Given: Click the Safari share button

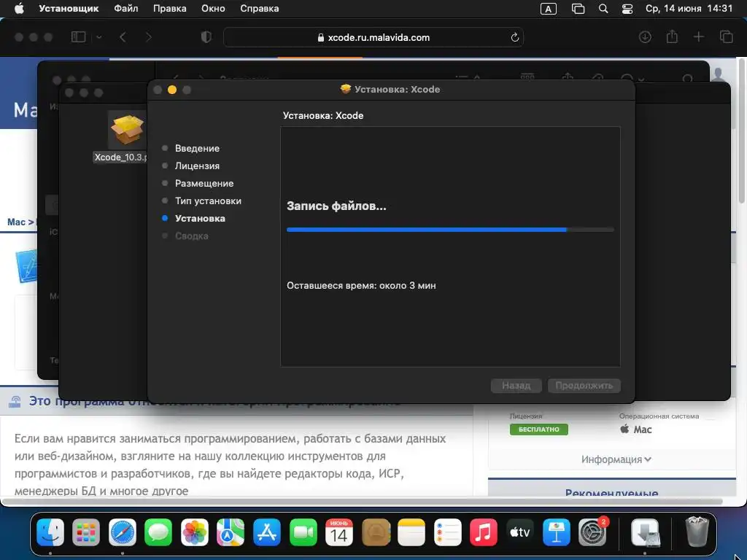Looking at the screenshot, I should coord(672,36).
